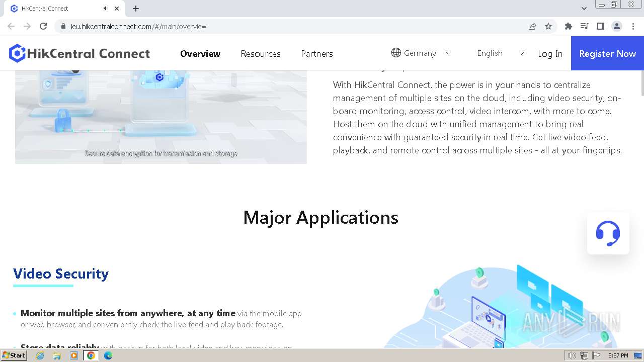Click the HikCentral Connect hexagon logo
The height and width of the screenshot is (362, 644).
pos(17,53)
